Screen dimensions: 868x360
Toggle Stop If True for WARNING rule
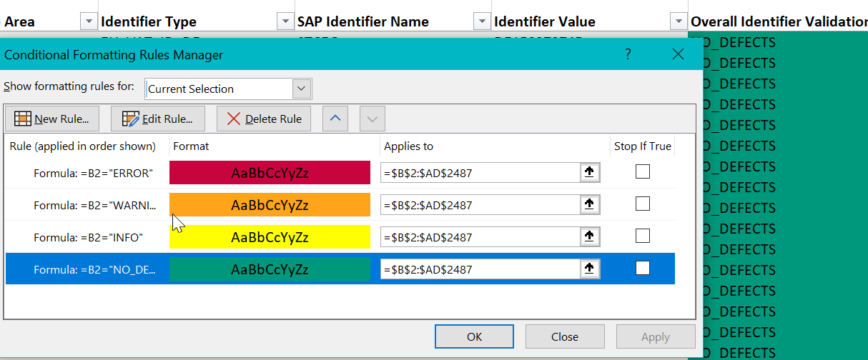(643, 204)
